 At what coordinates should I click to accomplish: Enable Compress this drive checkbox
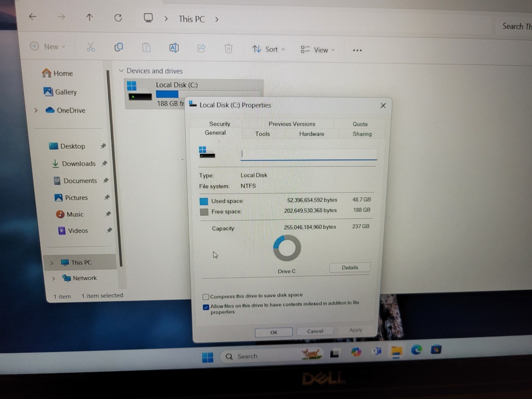pos(206,297)
